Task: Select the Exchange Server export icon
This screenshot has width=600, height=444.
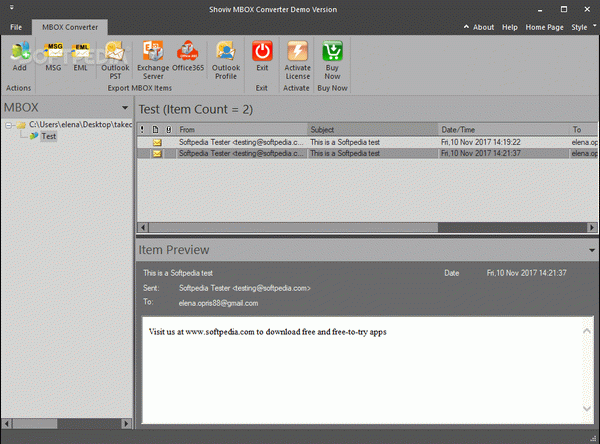Action: [153, 51]
